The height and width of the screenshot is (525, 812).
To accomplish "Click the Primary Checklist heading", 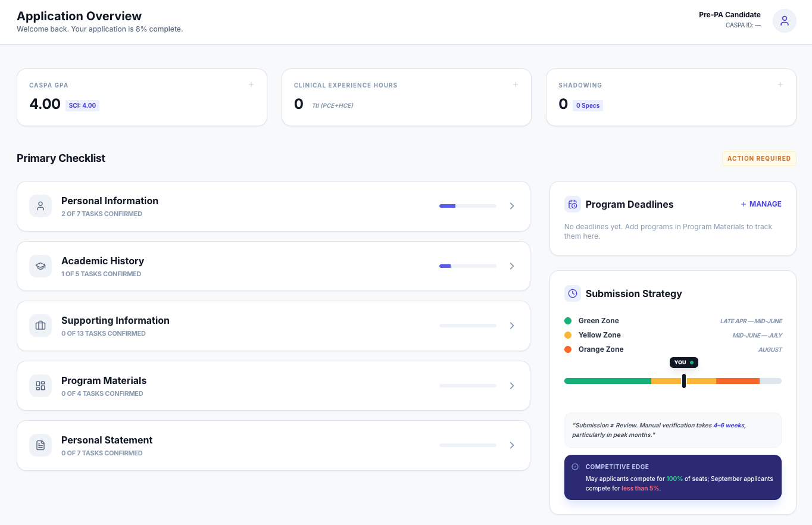I will tap(61, 158).
